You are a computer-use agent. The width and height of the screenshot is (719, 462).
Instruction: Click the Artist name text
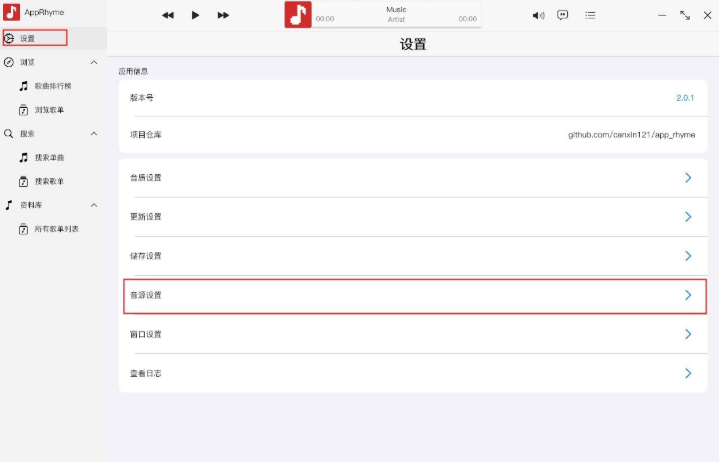[x=396, y=19]
